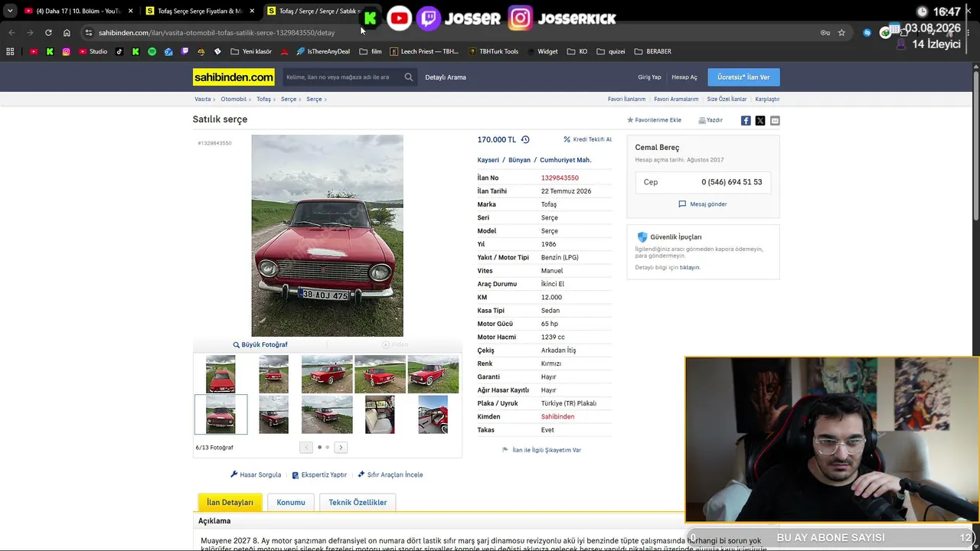Open the Ekspertiz Yaptır link
980x551 pixels.
click(x=319, y=474)
